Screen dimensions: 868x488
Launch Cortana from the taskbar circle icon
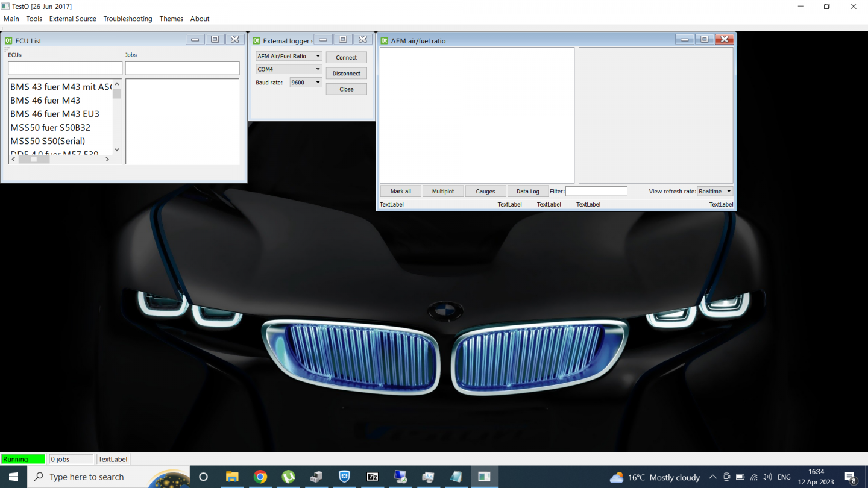203,477
